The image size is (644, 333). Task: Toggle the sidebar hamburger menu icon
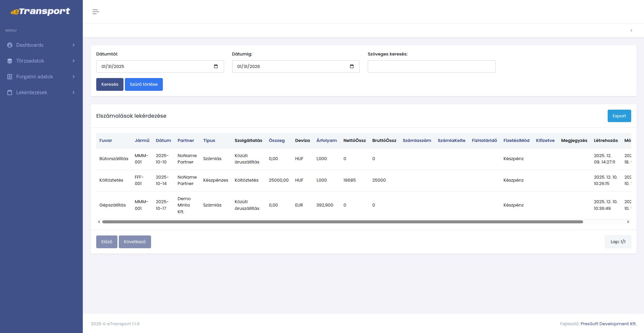96,12
